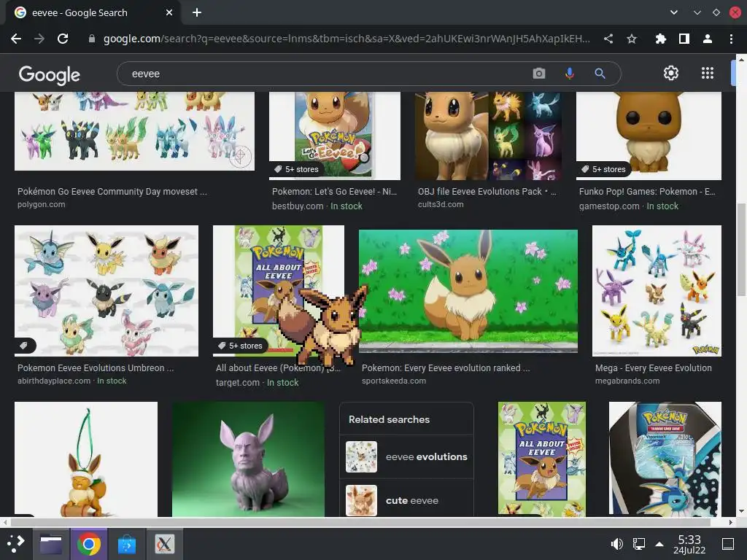
Task: Share this page from address bar
Action: pyautogui.click(x=608, y=39)
